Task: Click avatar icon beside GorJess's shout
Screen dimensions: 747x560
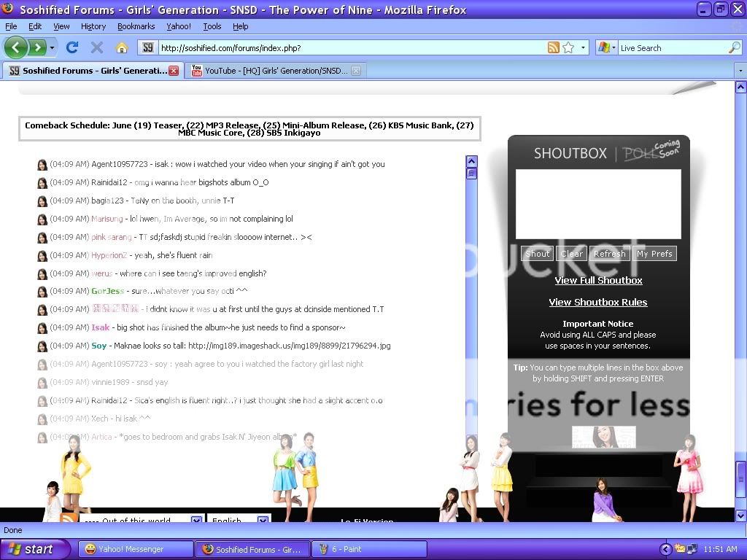Action: (42, 292)
